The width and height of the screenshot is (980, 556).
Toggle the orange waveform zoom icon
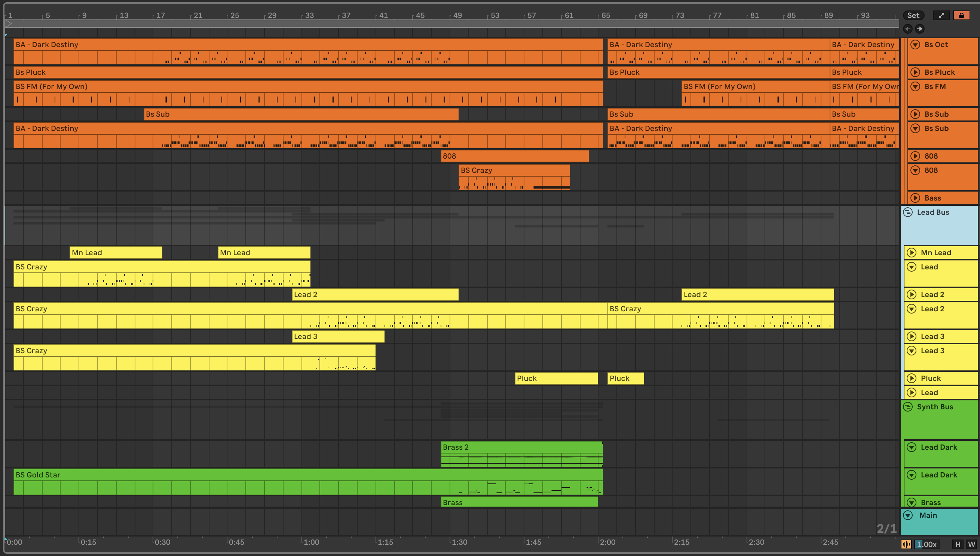pyautogui.click(x=906, y=544)
